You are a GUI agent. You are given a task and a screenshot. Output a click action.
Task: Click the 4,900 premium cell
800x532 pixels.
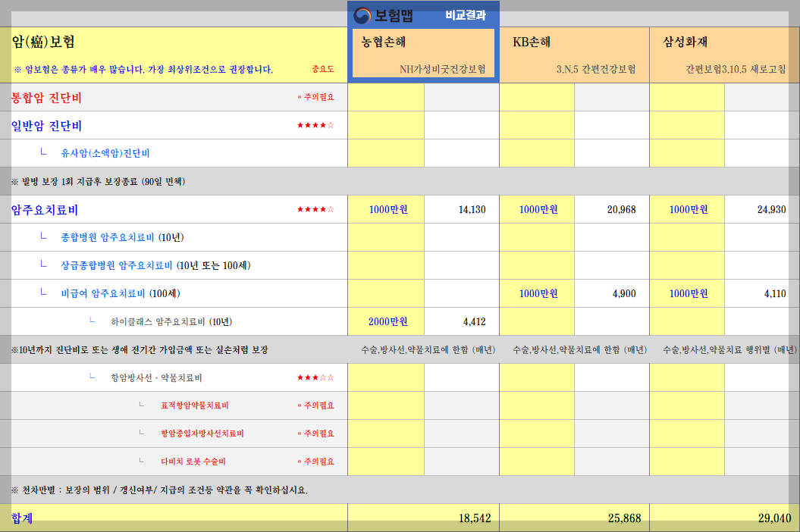[x=612, y=293]
